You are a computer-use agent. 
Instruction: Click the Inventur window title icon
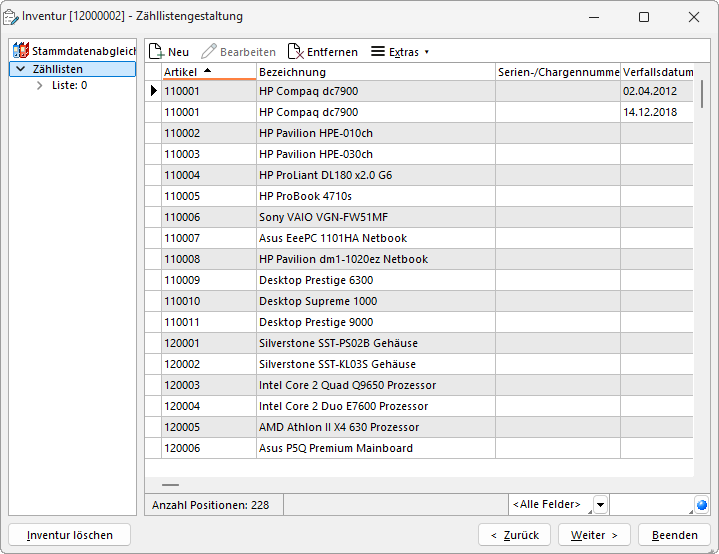click(11, 17)
